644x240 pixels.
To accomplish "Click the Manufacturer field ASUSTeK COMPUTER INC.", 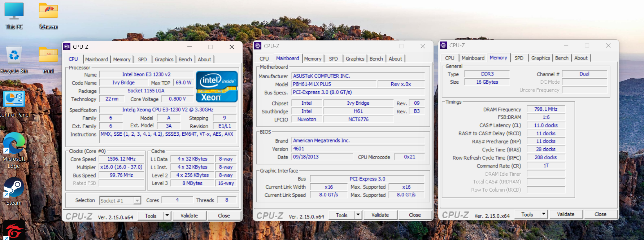I will click(x=358, y=76).
